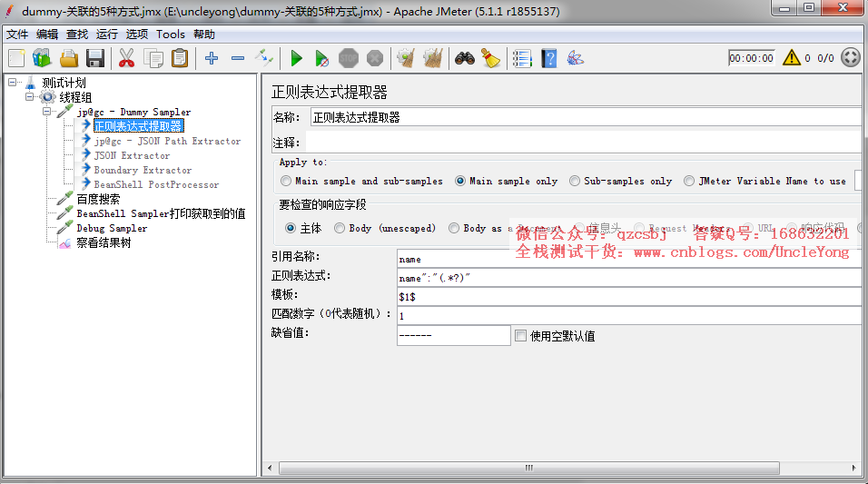Click the Paste clipboard icon
The image size is (868, 484).
[180, 58]
